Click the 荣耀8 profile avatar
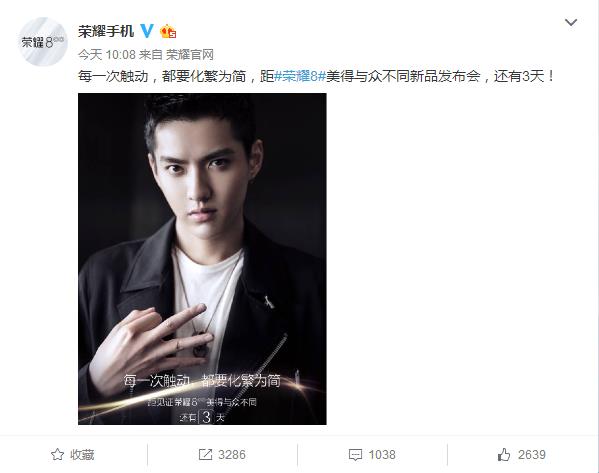 pyautogui.click(x=43, y=41)
